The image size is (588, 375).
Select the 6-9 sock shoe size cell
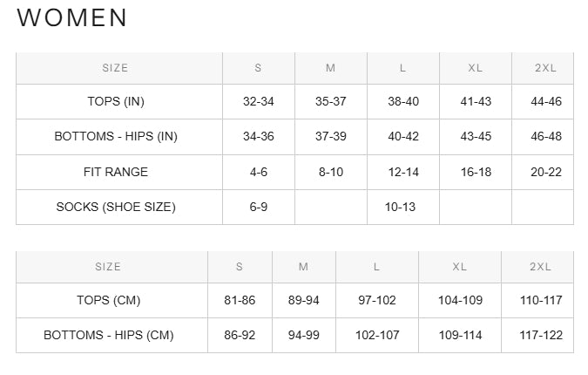click(x=259, y=208)
